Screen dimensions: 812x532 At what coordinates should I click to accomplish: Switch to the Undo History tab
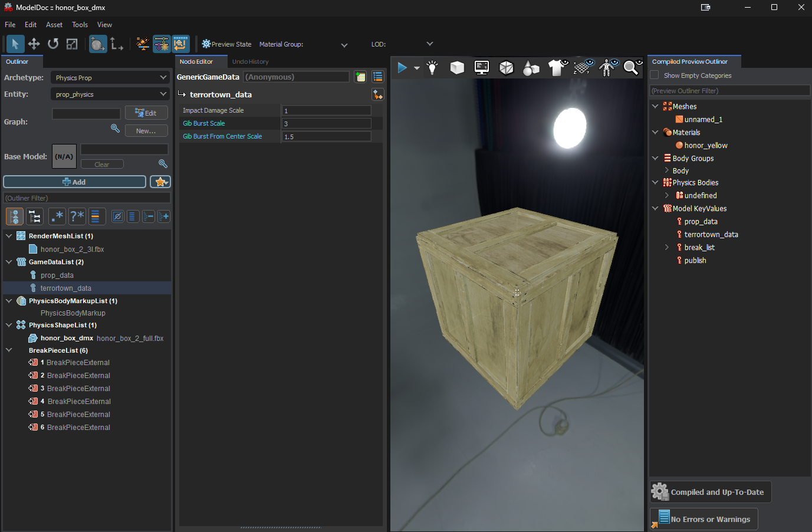pos(250,62)
